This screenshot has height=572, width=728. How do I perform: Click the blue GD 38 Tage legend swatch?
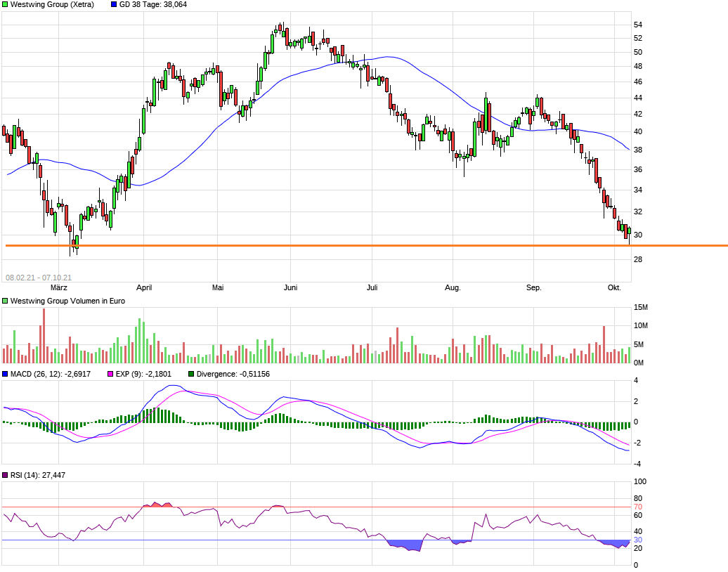pyautogui.click(x=114, y=5)
